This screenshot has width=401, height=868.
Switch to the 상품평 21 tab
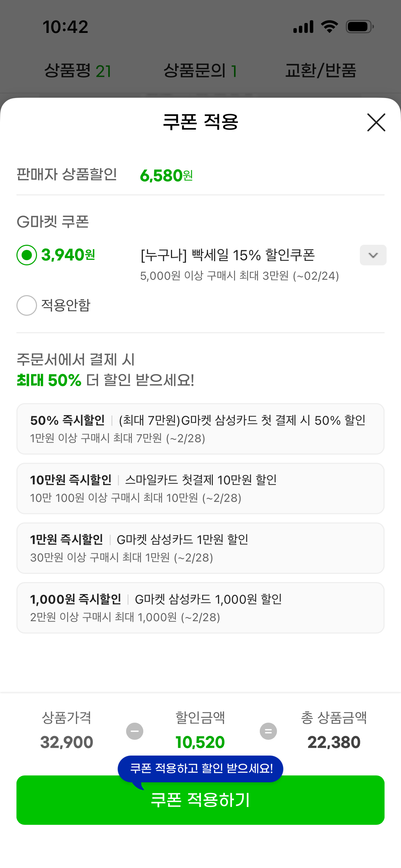click(x=77, y=71)
